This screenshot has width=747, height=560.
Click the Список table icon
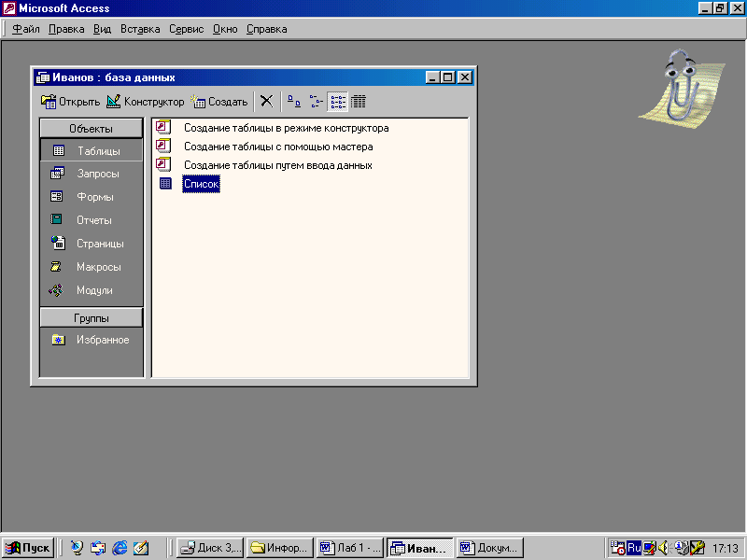tap(165, 183)
